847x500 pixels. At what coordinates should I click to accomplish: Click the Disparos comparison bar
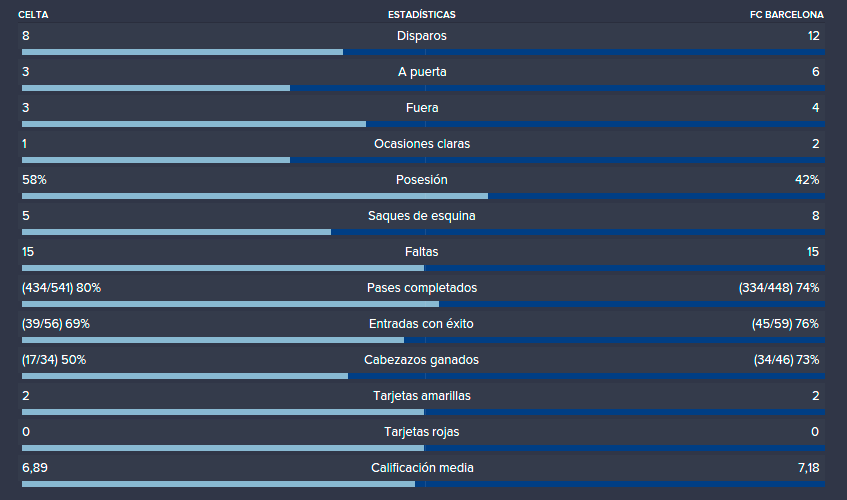(x=424, y=52)
